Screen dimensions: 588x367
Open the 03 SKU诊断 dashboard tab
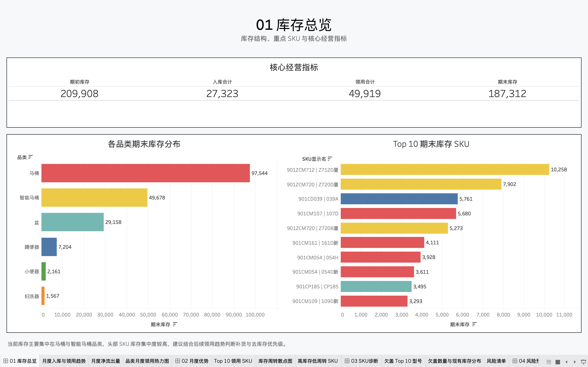click(362, 361)
